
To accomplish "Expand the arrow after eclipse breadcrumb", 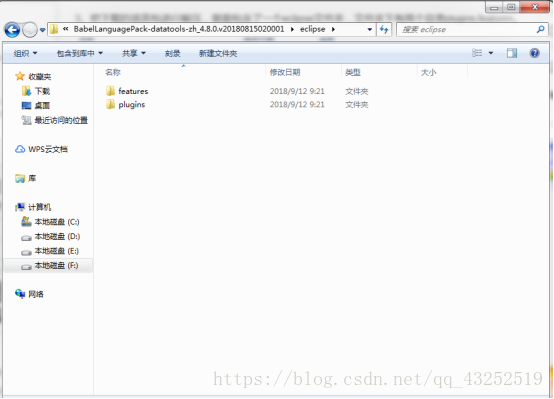I will click(333, 29).
